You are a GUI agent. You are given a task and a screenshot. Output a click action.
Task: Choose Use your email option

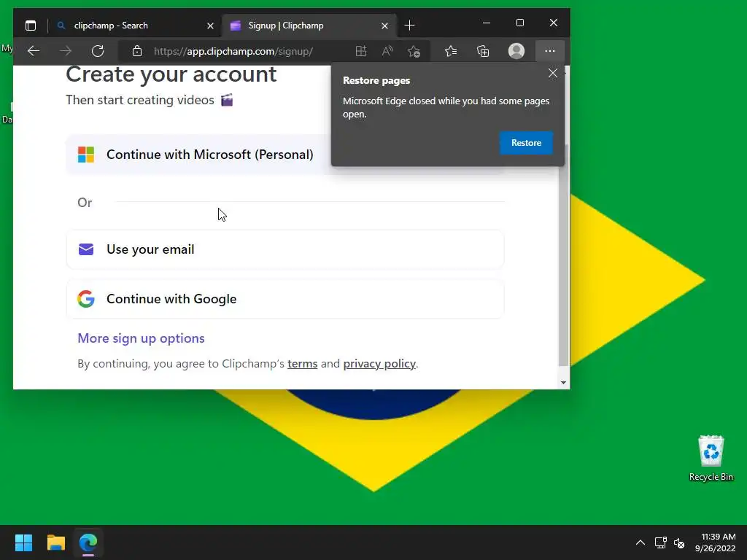click(285, 249)
